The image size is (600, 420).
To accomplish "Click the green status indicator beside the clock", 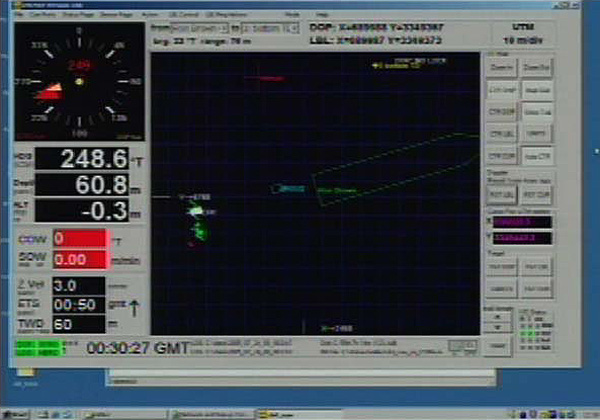I will 39,348.
